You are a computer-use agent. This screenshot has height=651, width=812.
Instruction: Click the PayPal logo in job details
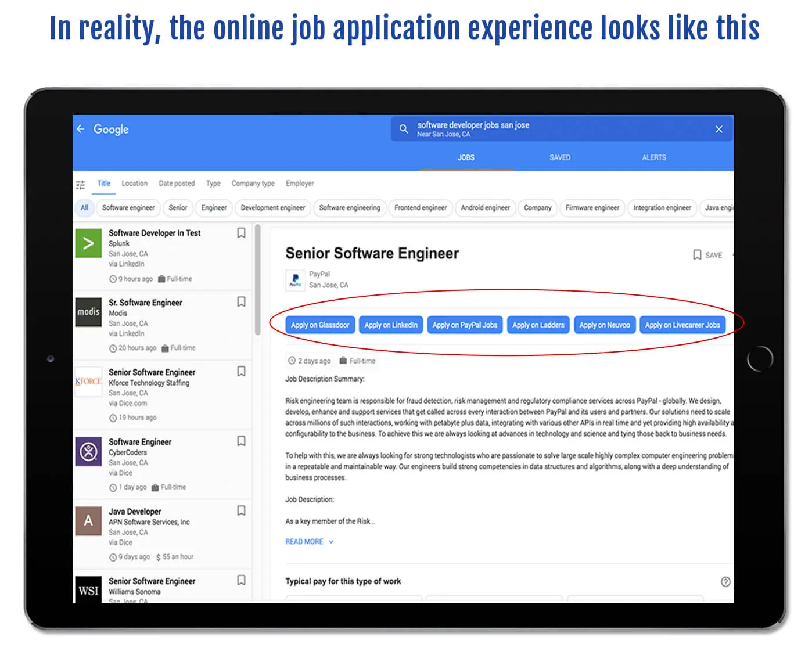(x=295, y=280)
